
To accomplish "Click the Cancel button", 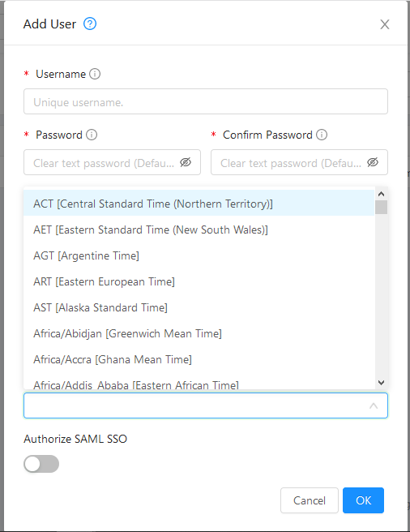I will pos(310,500).
